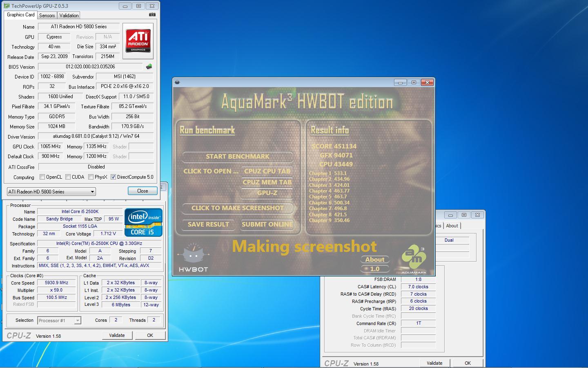Image resolution: width=588 pixels, height=368 pixels.
Task: Close the AquaMark HWBOT window
Action: coord(427,82)
